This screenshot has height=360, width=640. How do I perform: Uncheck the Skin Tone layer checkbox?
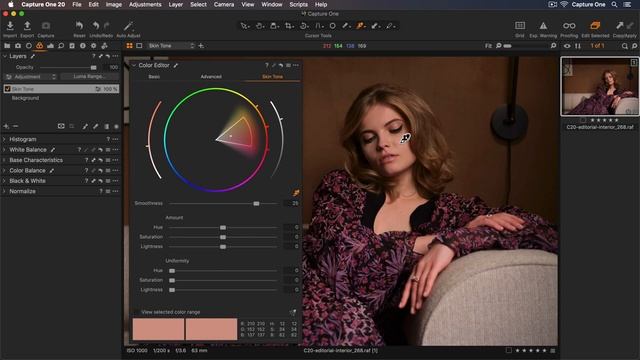[x=7, y=89]
